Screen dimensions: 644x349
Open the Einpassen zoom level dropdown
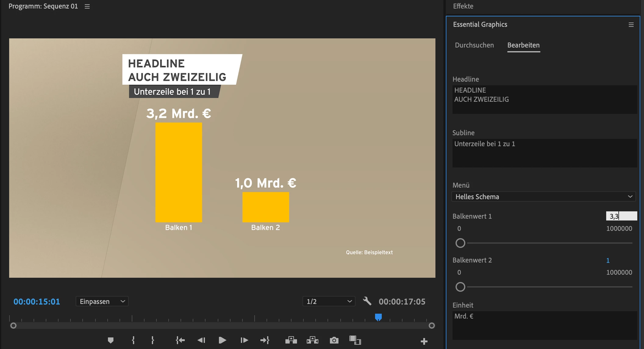click(102, 301)
